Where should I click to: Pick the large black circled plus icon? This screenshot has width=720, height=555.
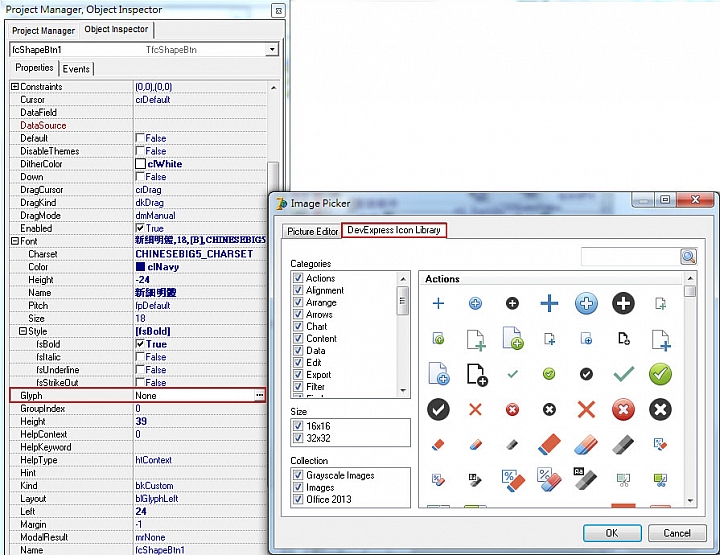pos(623,303)
